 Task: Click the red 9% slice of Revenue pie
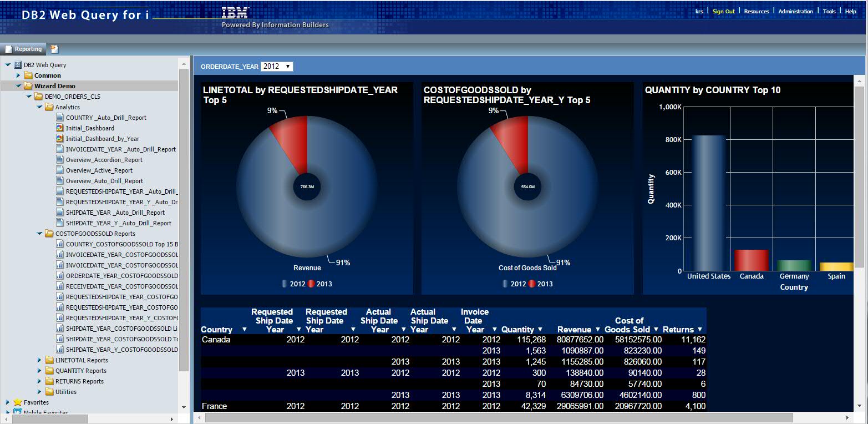pyautogui.click(x=292, y=142)
